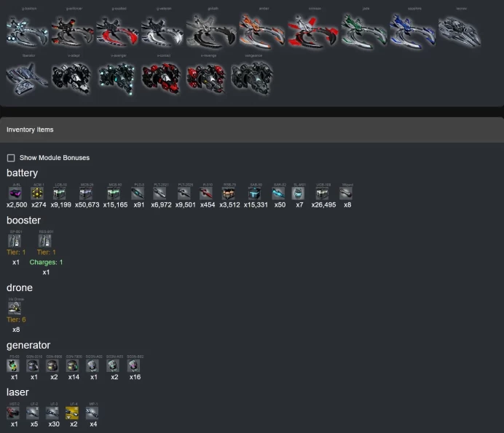Select the v-revenge ship
504x433 pixels.
(205, 79)
